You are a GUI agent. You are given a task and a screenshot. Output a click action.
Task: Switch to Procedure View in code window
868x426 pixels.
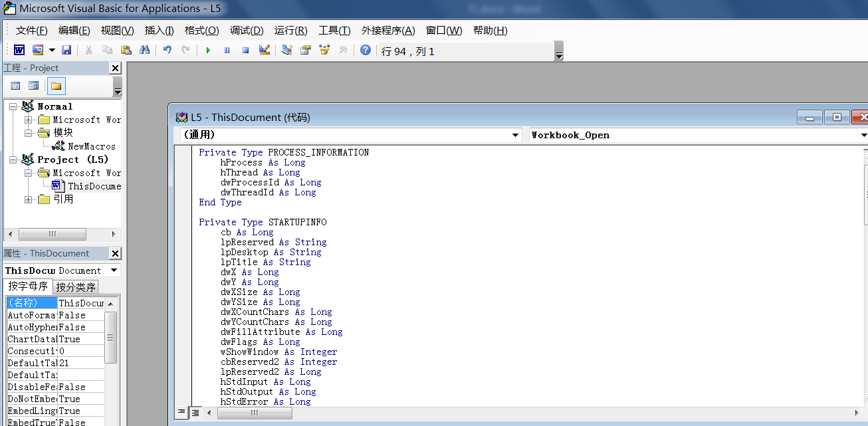pos(181,412)
